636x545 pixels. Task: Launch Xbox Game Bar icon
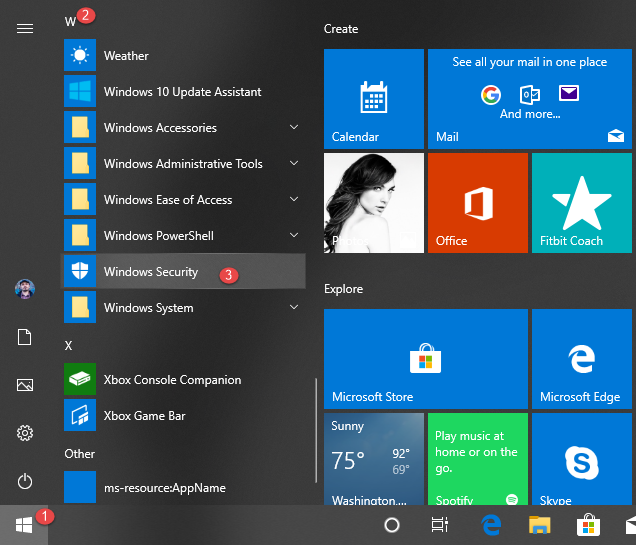[x=80, y=415]
